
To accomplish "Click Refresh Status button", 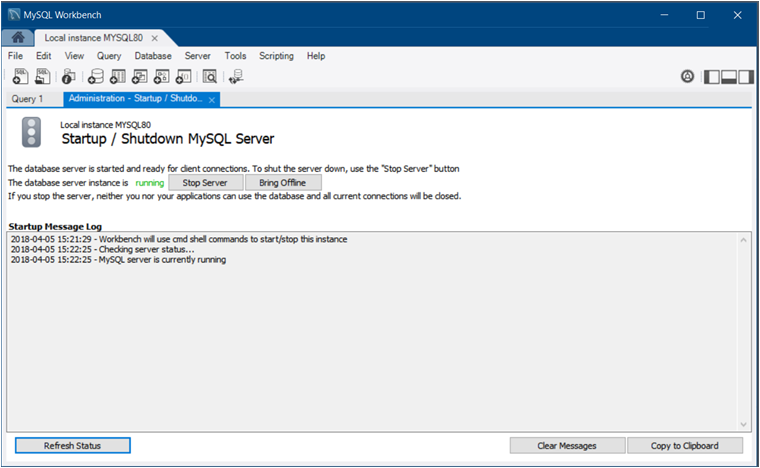I will (73, 446).
